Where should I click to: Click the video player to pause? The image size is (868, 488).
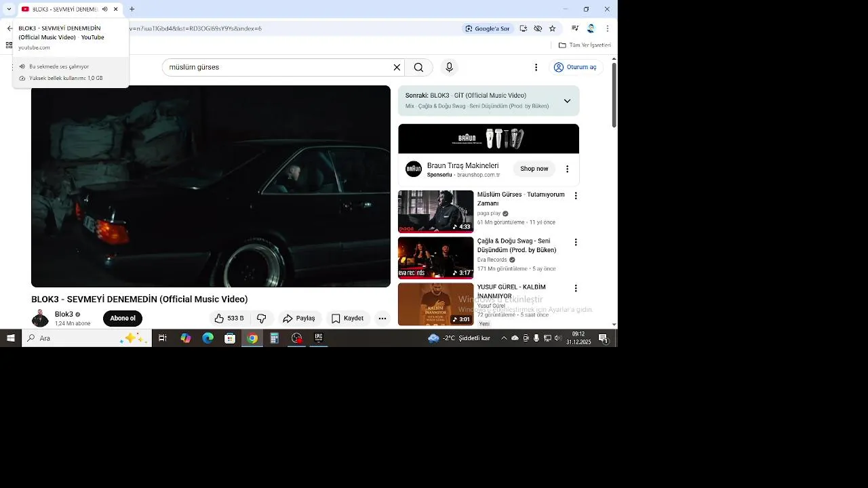pyautogui.click(x=211, y=186)
